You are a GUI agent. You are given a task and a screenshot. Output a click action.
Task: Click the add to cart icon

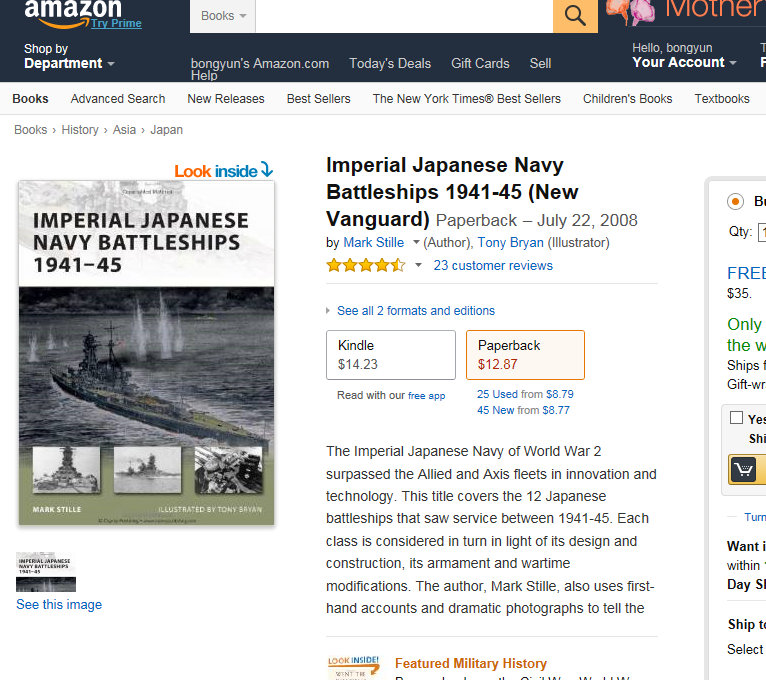coord(743,469)
